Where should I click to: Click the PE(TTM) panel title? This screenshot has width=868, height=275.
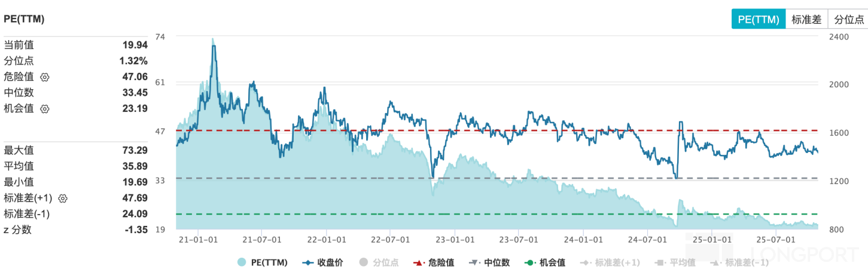pos(24,19)
